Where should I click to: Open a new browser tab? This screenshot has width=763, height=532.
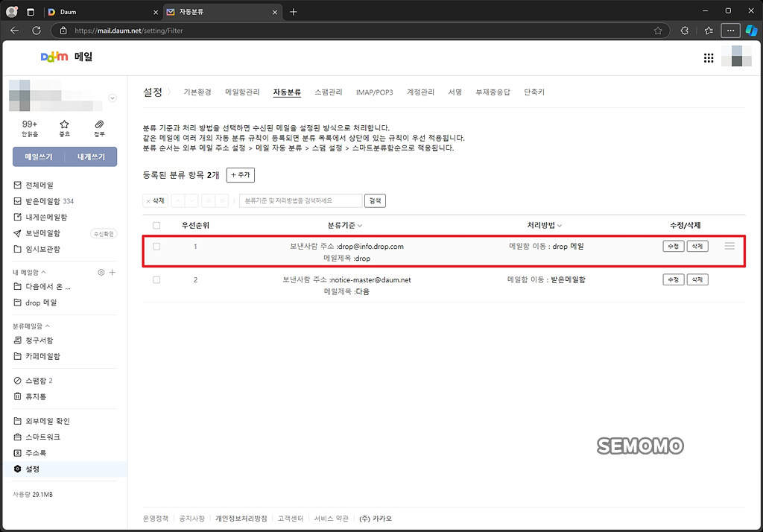coord(293,12)
